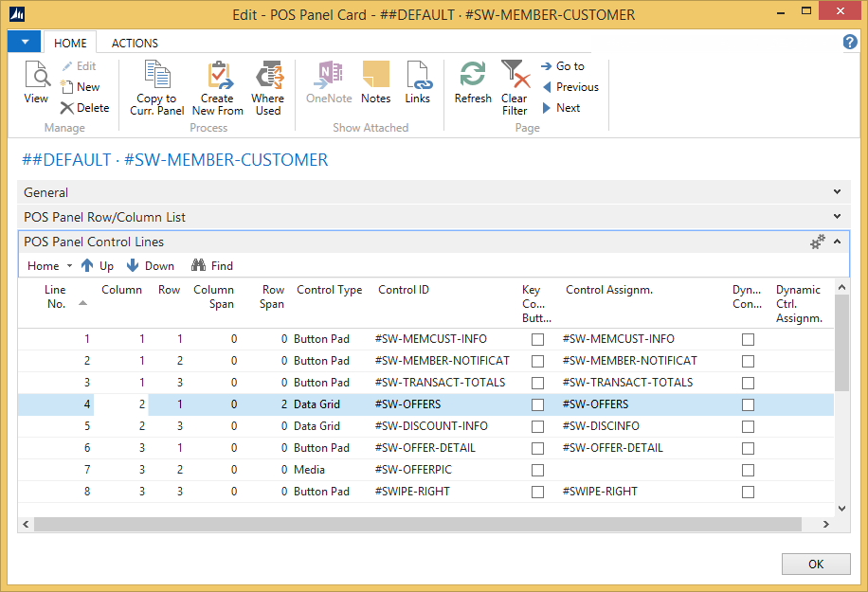Click the Where Used icon
Image resolution: width=868 pixels, height=592 pixels.
(x=268, y=88)
